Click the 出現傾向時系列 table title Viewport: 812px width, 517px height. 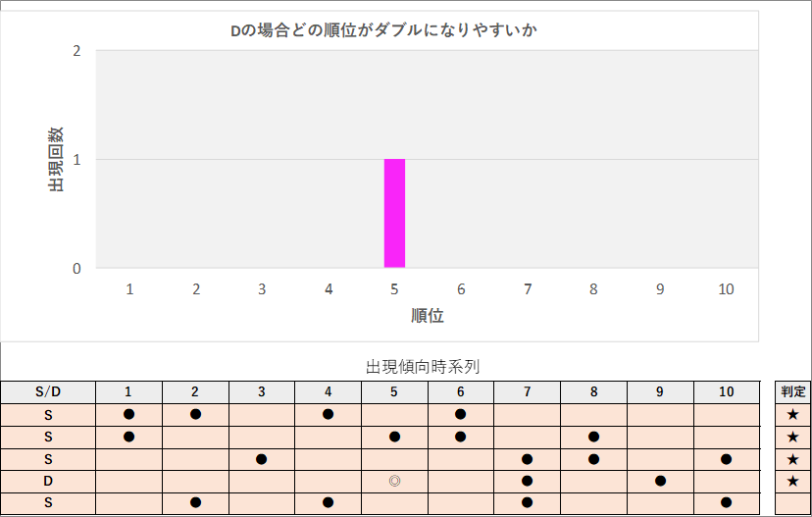tap(423, 367)
